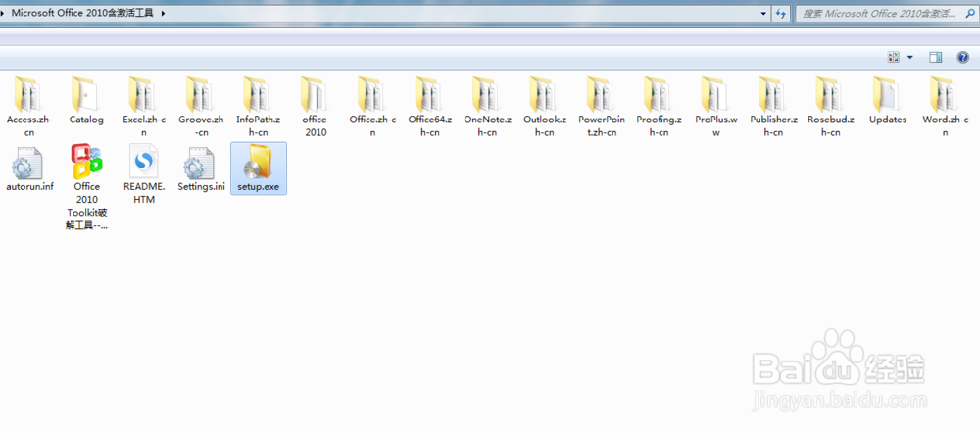Image resolution: width=980 pixels, height=433 pixels.
Task: Click the Catalog folder name
Action: point(86,120)
